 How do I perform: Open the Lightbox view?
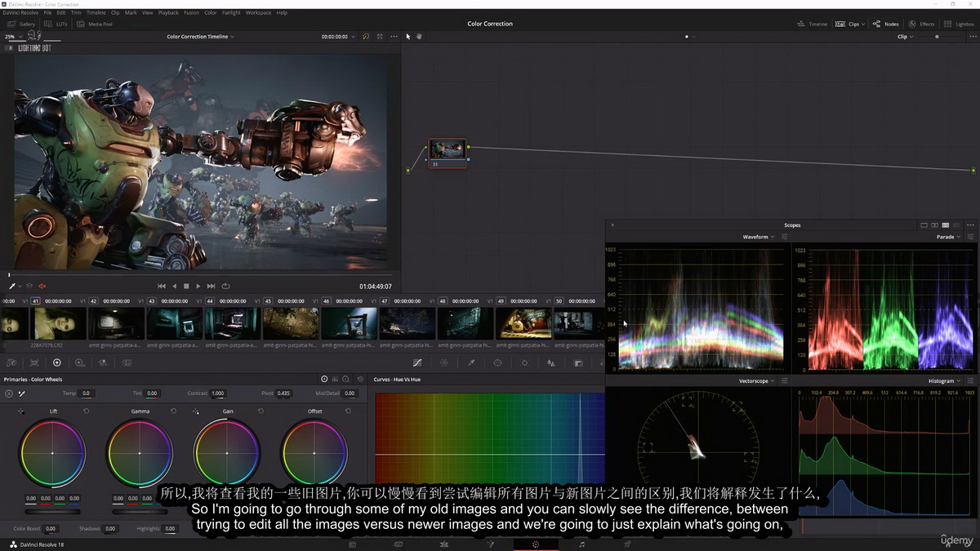point(960,24)
